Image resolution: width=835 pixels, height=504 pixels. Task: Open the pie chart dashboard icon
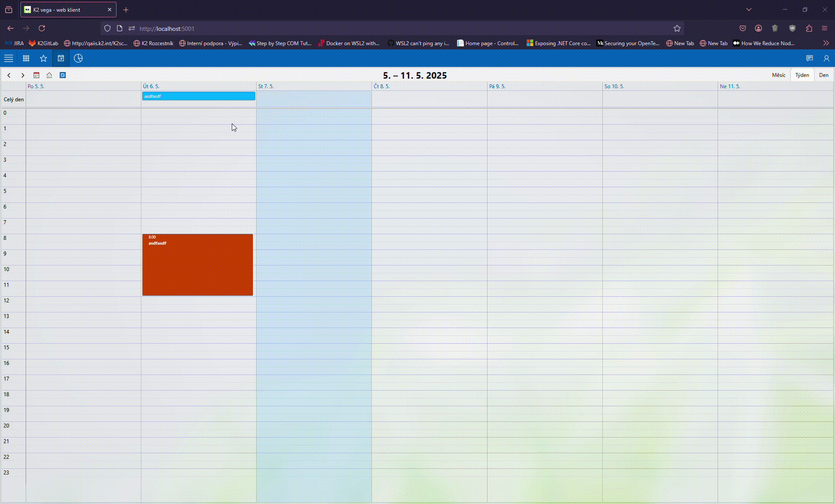(78, 58)
